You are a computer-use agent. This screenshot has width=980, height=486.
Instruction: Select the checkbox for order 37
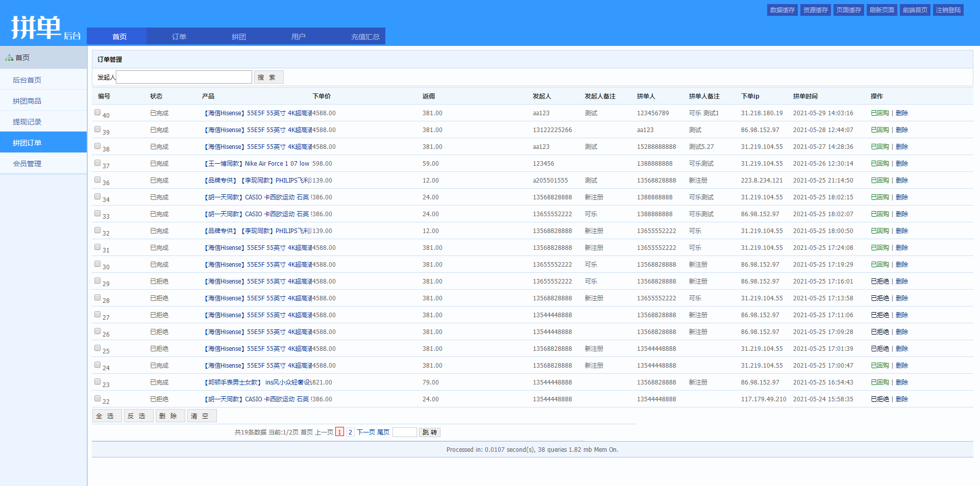pyautogui.click(x=97, y=163)
